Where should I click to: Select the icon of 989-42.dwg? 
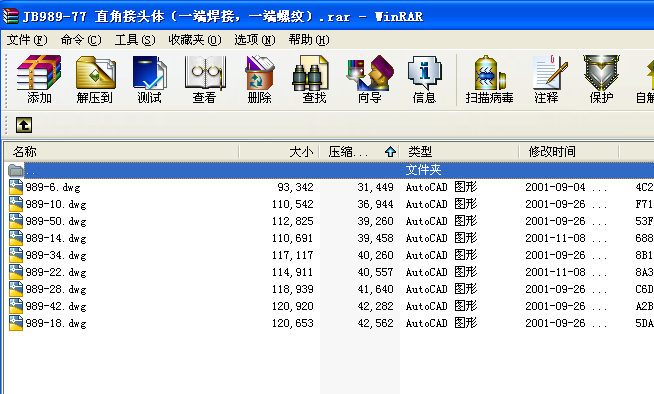16,306
